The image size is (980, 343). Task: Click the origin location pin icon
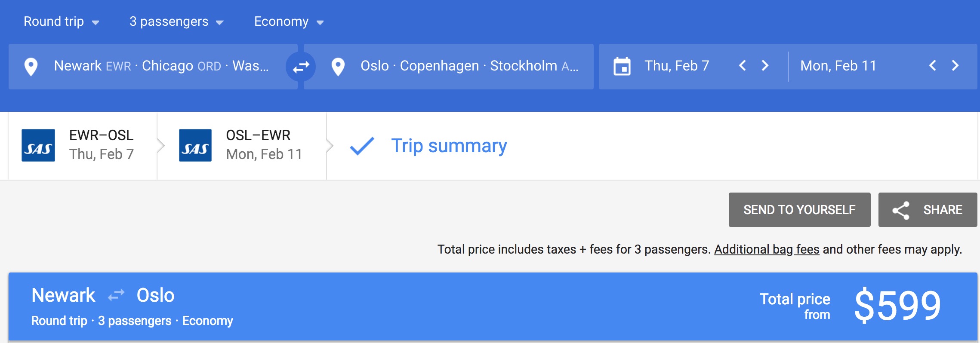click(x=31, y=67)
